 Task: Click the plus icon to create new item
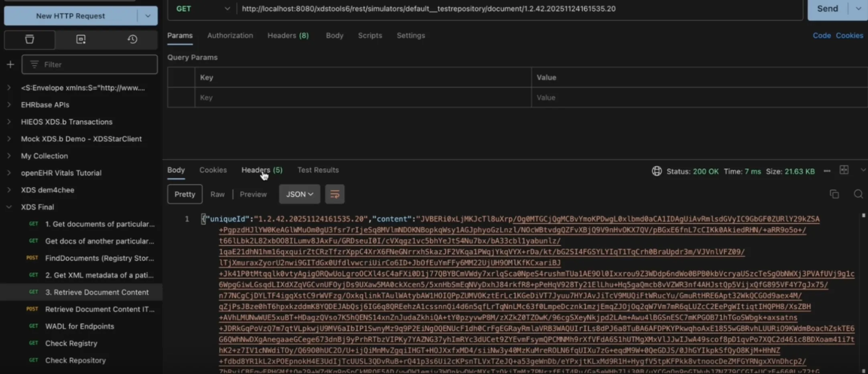10,64
